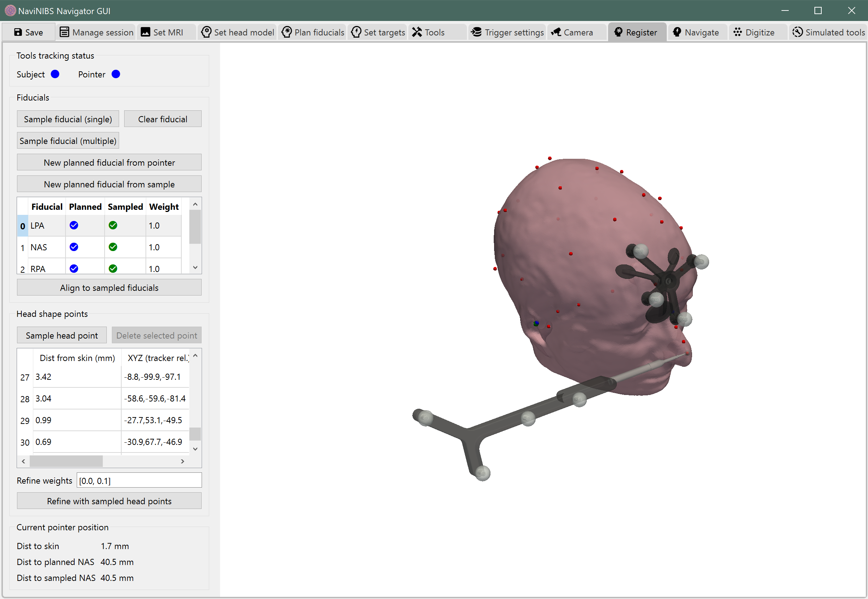Screen dimensions: 868x599
Task: Click the Set targets head icon
Action: [356, 32]
